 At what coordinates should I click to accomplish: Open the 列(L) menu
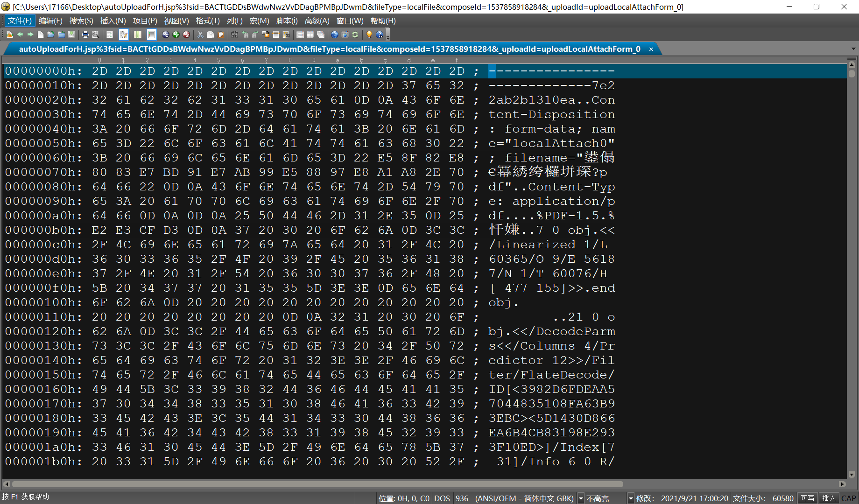tap(235, 21)
